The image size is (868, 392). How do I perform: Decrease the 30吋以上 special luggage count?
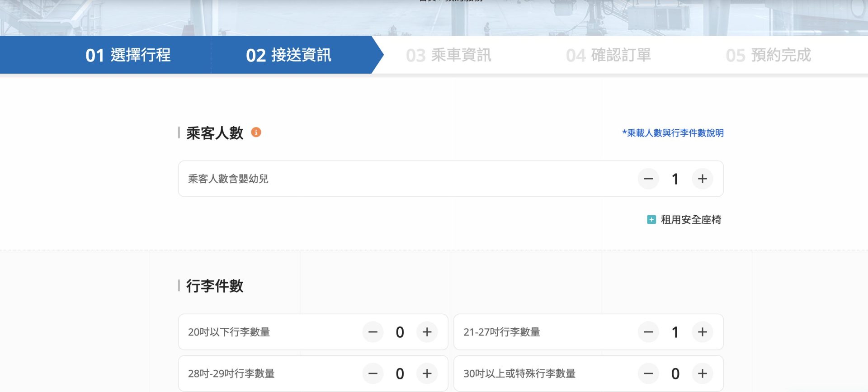click(648, 373)
